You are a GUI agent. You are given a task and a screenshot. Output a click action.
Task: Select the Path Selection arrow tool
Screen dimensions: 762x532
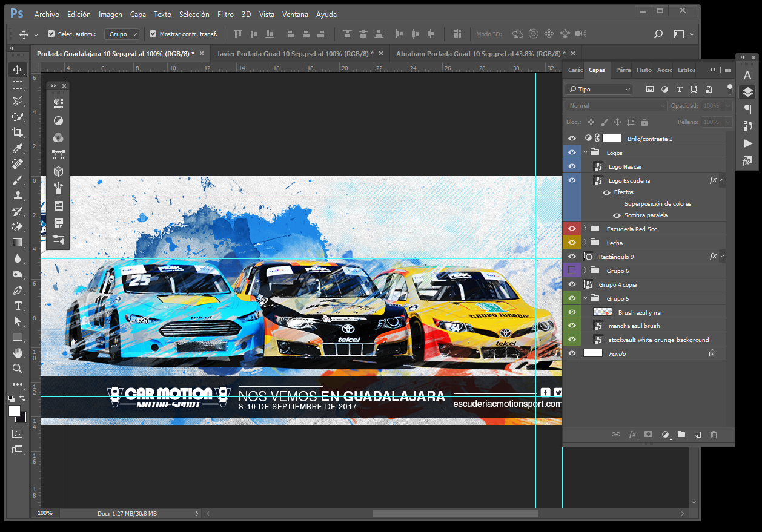(18, 321)
